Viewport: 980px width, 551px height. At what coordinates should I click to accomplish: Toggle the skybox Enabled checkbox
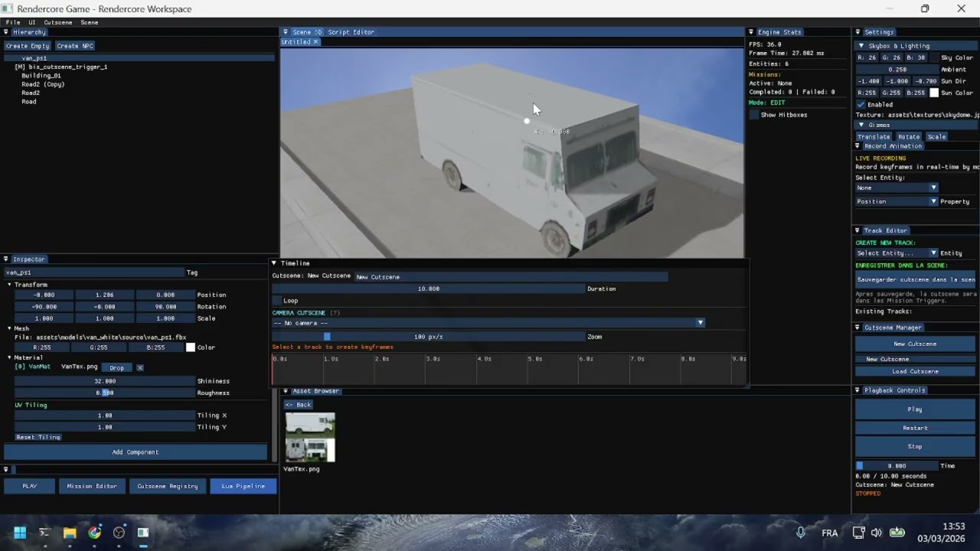tap(861, 104)
